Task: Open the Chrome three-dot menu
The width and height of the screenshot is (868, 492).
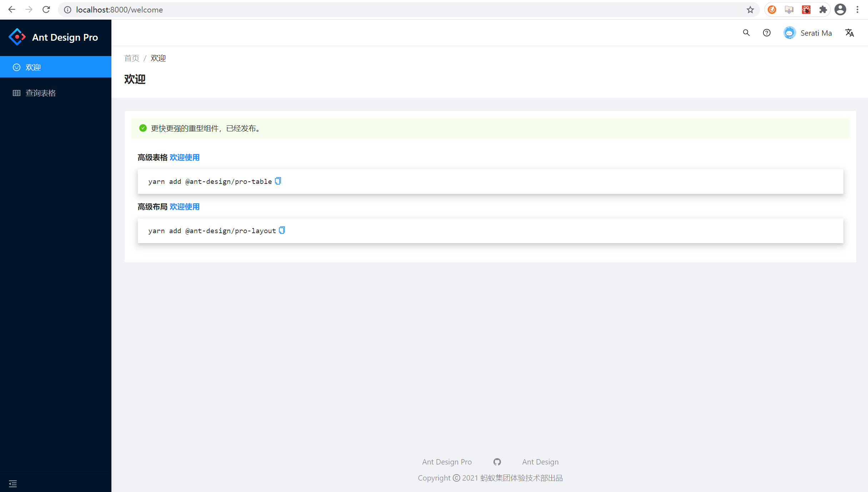Action: pyautogui.click(x=857, y=10)
